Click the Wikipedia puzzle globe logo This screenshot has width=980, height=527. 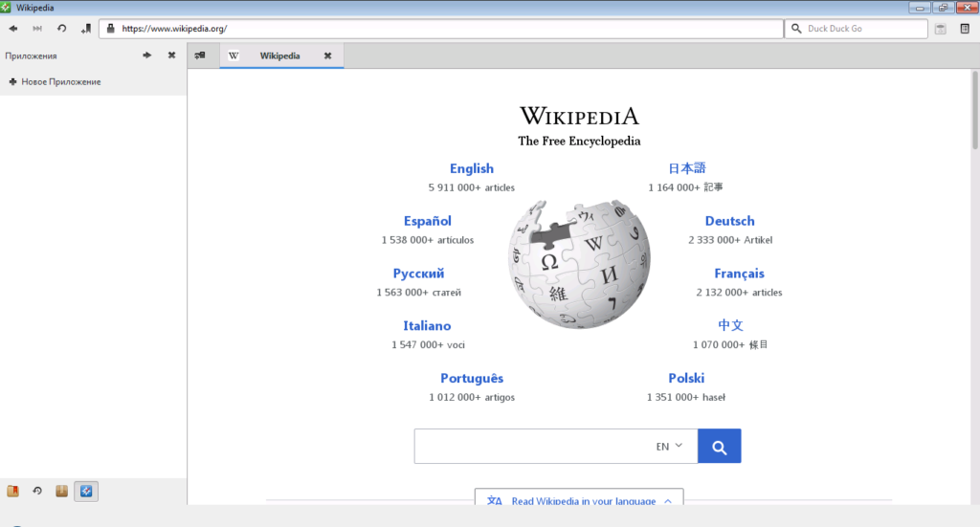click(x=579, y=264)
